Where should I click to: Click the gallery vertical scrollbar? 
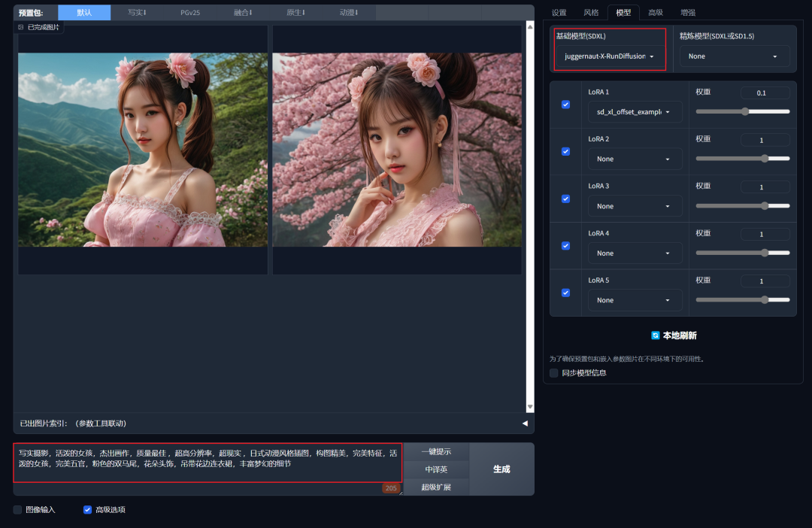pos(530,217)
